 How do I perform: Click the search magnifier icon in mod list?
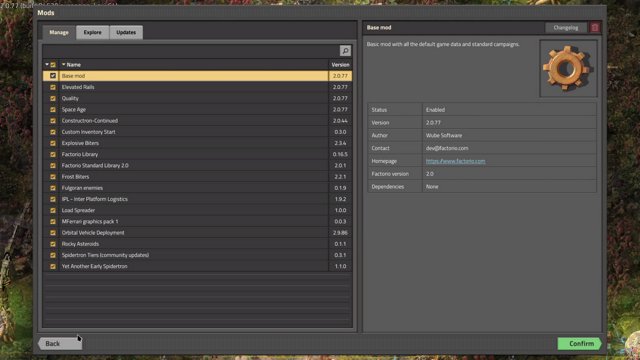pos(345,51)
